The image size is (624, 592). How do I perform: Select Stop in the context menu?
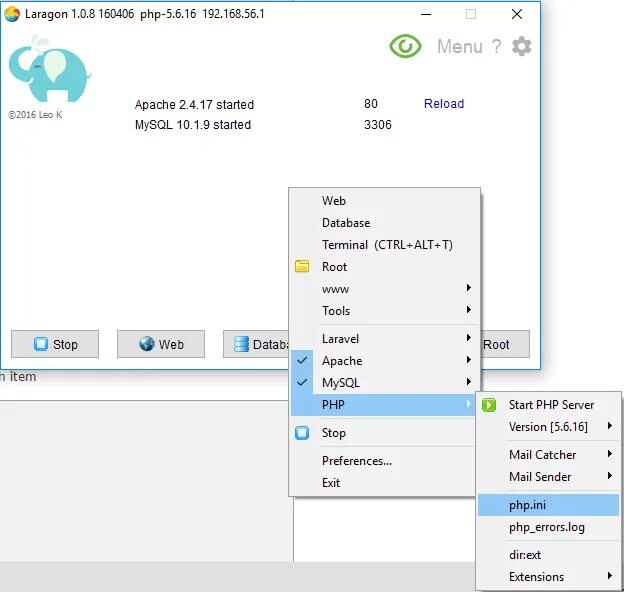[x=383, y=433]
